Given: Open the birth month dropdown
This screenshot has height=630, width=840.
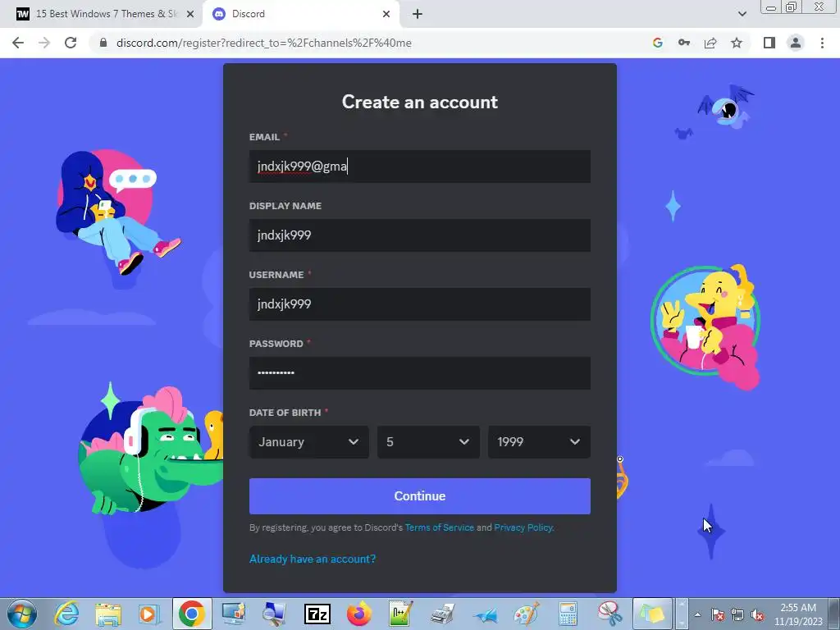Looking at the screenshot, I should pyautogui.click(x=308, y=442).
